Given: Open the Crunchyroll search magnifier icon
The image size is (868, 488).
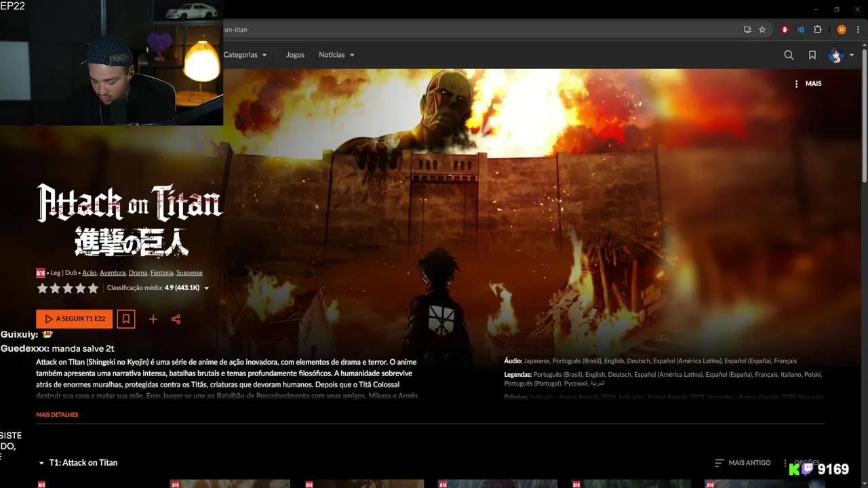Looking at the screenshot, I should pyautogui.click(x=789, y=55).
